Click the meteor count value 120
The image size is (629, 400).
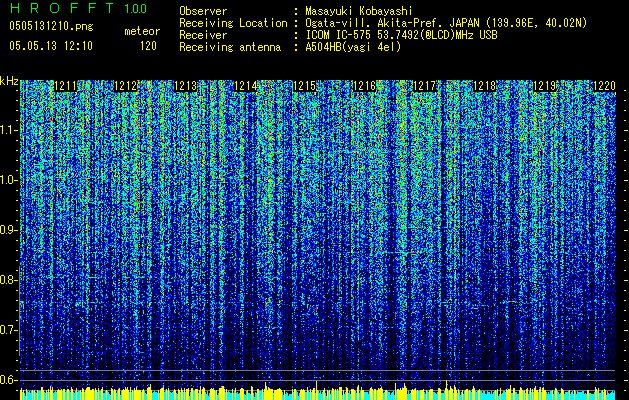(148, 46)
